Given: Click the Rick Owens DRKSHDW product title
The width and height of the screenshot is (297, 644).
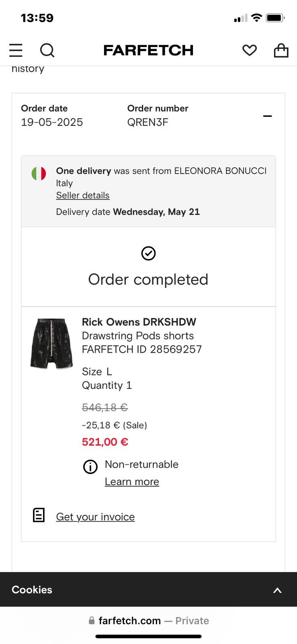Looking at the screenshot, I should tap(139, 322).
